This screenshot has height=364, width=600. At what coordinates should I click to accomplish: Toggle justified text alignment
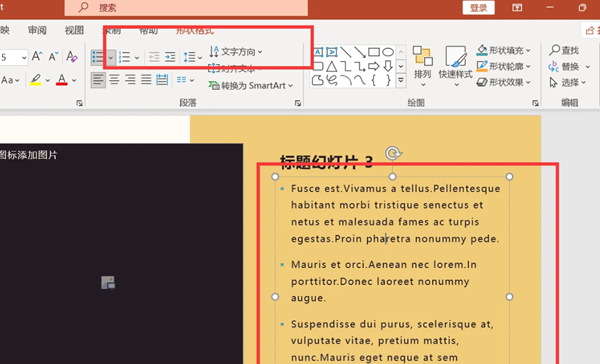146,80
